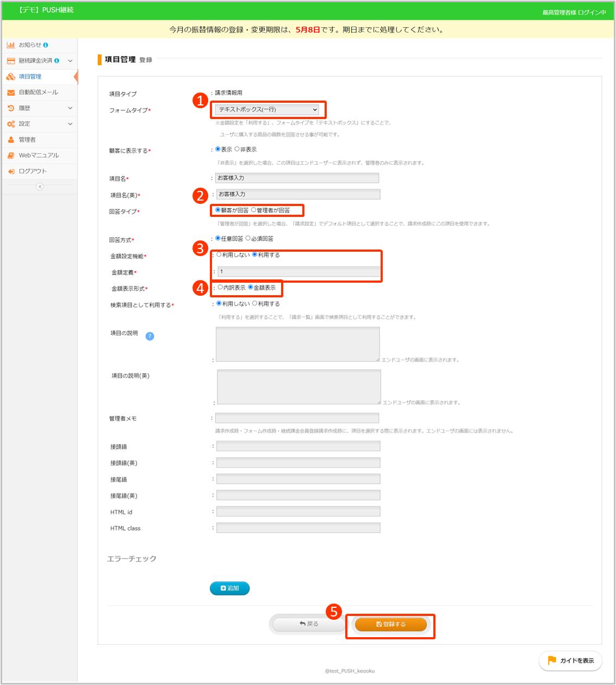Open 項目管理 in sidebar menu
The height and width of the screenshot is (685, 616).
(x=30, y=77)
